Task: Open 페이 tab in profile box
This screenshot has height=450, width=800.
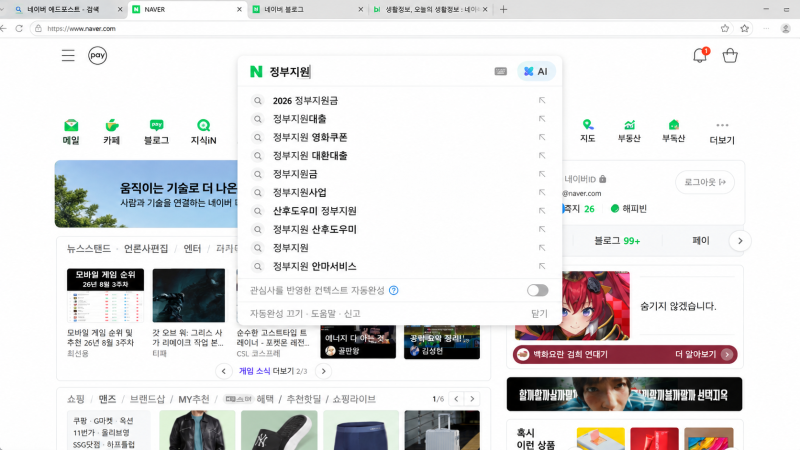Action: tap(701, 240)
